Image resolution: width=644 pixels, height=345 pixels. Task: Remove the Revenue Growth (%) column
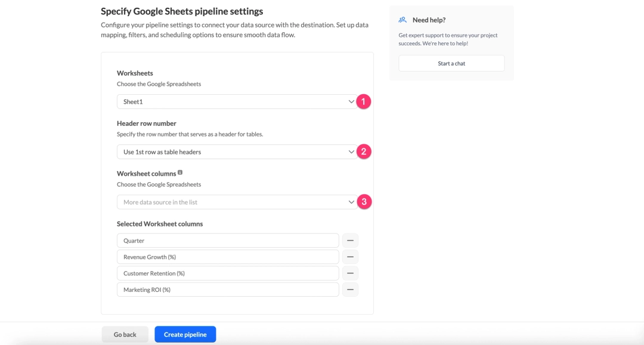coord(350,257)
